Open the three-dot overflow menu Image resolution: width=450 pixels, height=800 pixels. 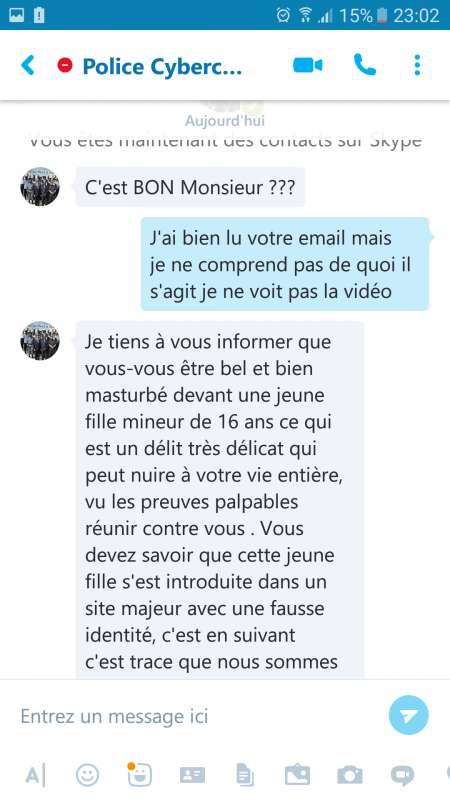[417, 65]
